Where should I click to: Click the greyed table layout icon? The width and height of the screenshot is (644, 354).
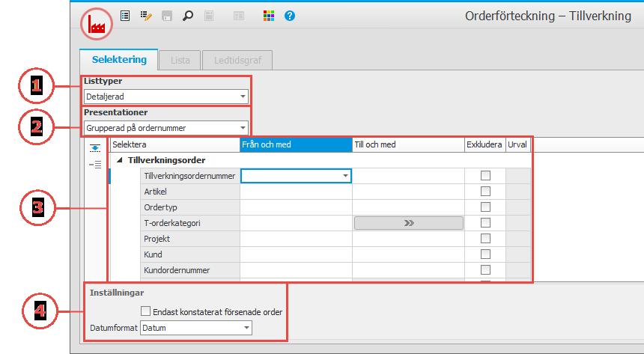point(239,16)
